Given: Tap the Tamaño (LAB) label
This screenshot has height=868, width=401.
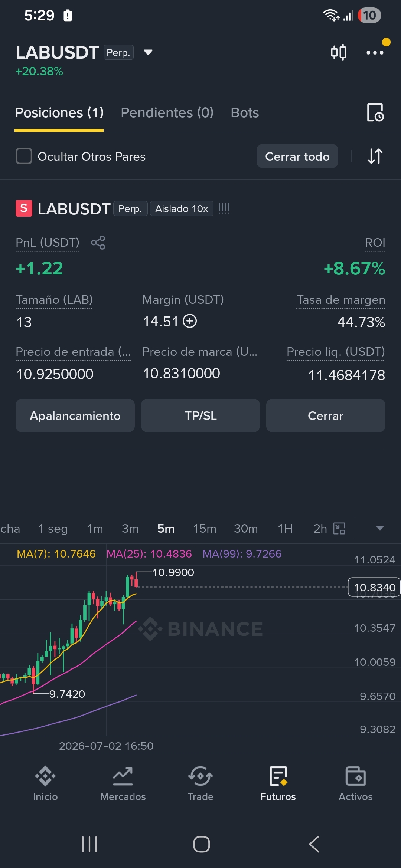Looking at the screenshot, I should coord(54,300).
